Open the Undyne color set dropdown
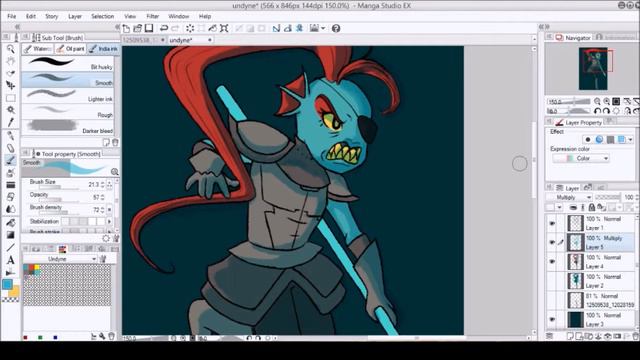This screenshot has width=640, height=360. tap(60, 259)
